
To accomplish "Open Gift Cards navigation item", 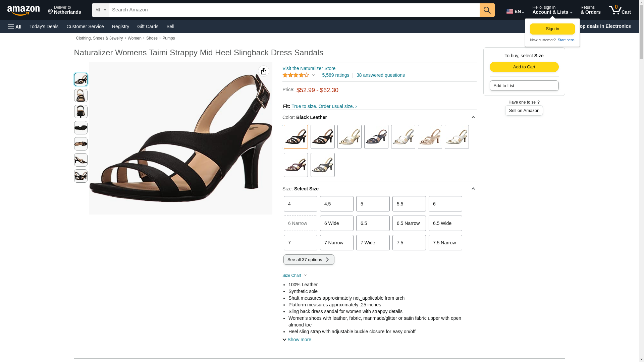I will pyautogui.click(x=148, y=26).
